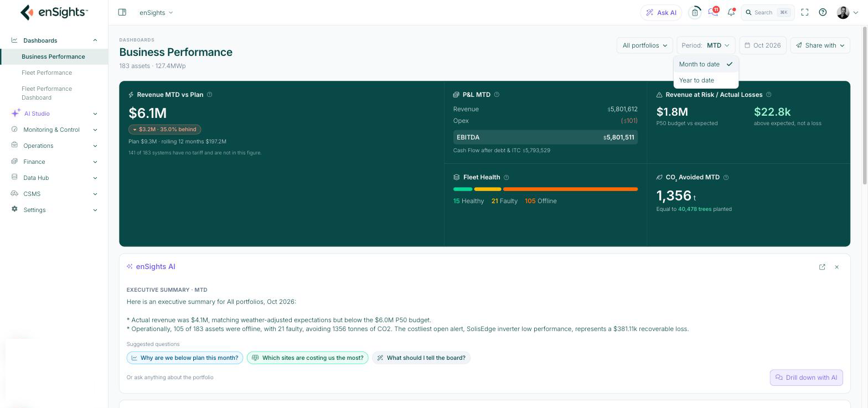Open the help question mark icon

pos(823,12)
